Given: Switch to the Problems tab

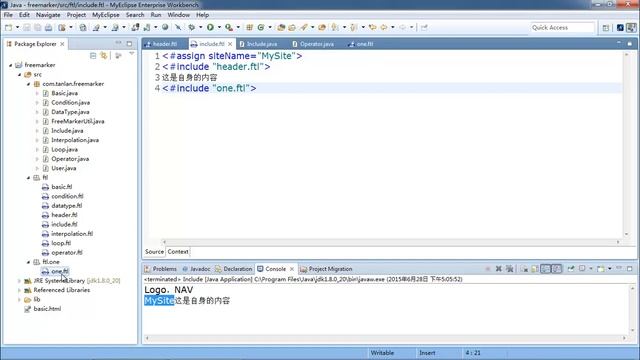Looking at the screenshot, I should tap(164, 269).
